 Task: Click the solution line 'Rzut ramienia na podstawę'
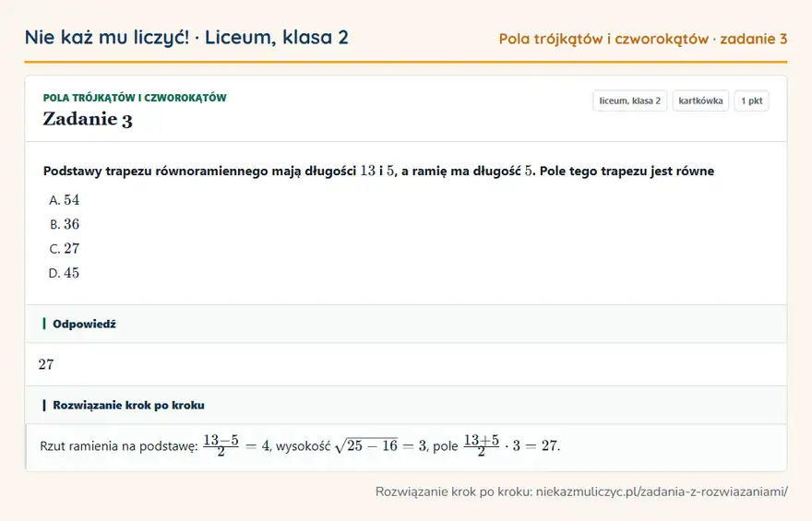(300, 446)
